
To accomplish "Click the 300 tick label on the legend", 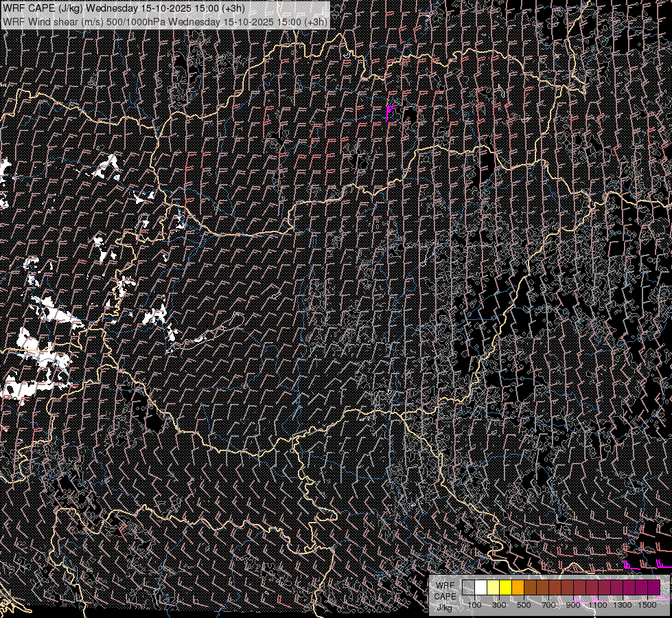I will [499, 605].
